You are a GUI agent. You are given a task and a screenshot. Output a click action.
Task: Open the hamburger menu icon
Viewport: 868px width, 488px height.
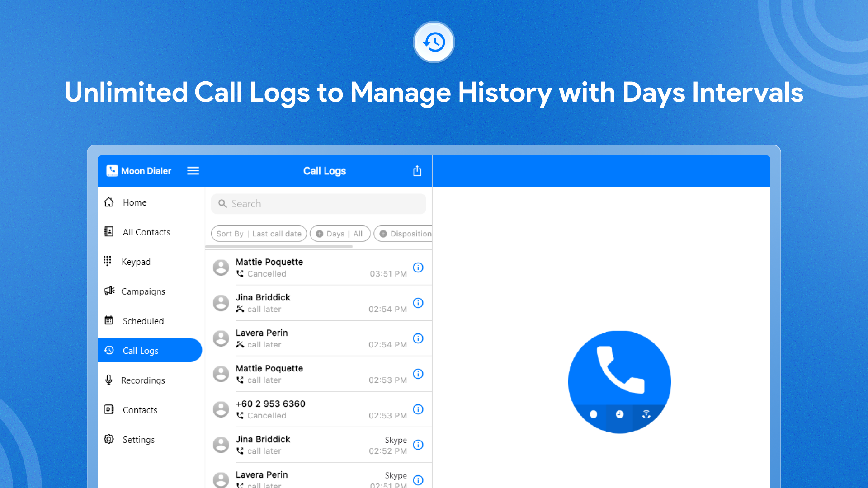tap(193, 171)
